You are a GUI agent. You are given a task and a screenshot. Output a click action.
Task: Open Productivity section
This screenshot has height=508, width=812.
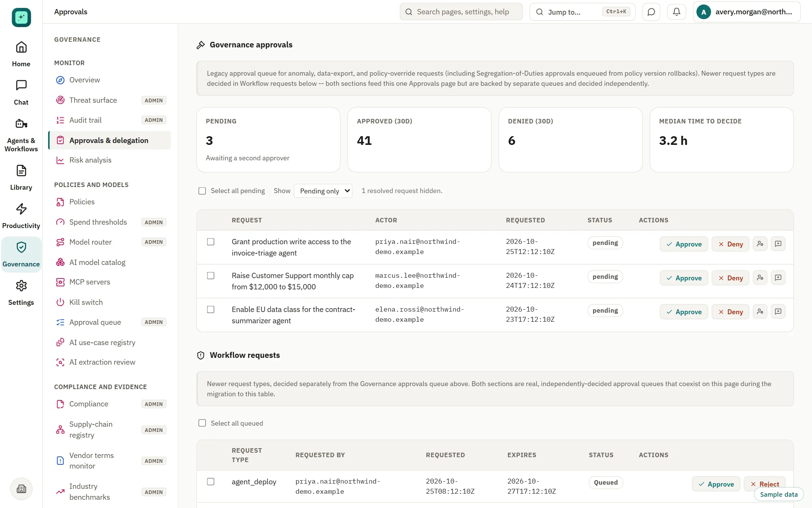(21, 216)
